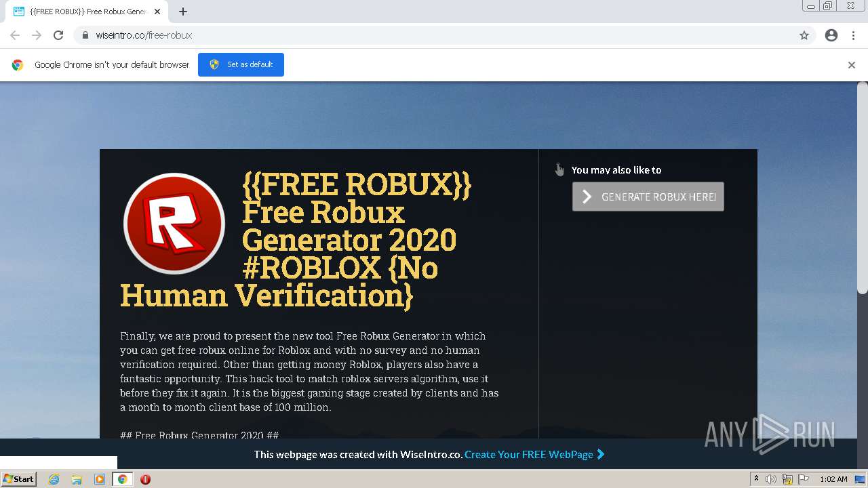Click the browser back arrow

(15, 35)
